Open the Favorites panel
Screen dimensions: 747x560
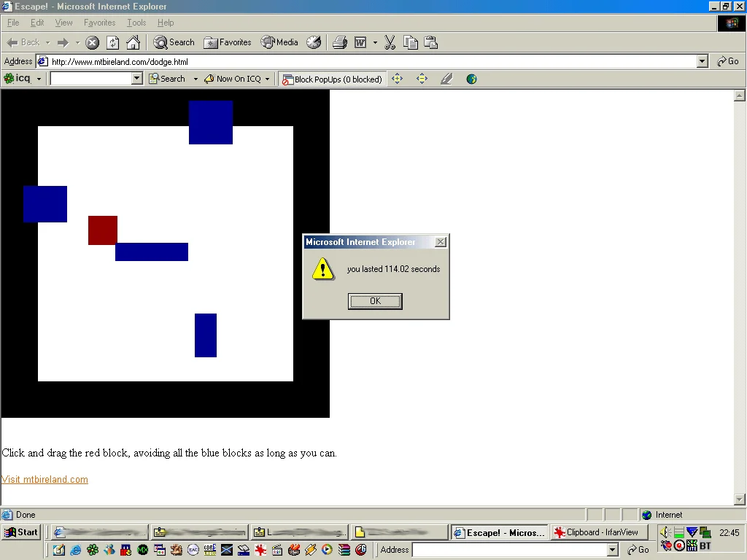[228, 42]
